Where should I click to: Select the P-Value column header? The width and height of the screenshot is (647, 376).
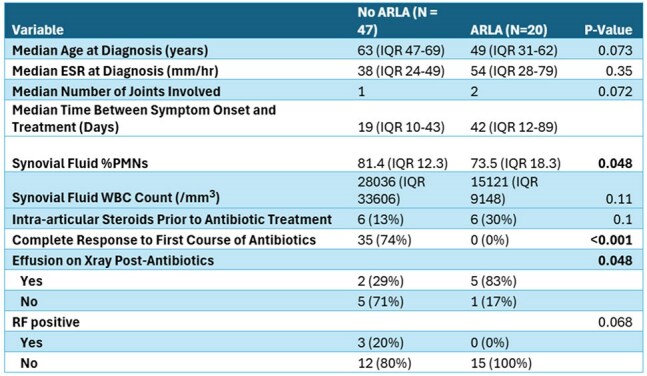pos(608,30)
